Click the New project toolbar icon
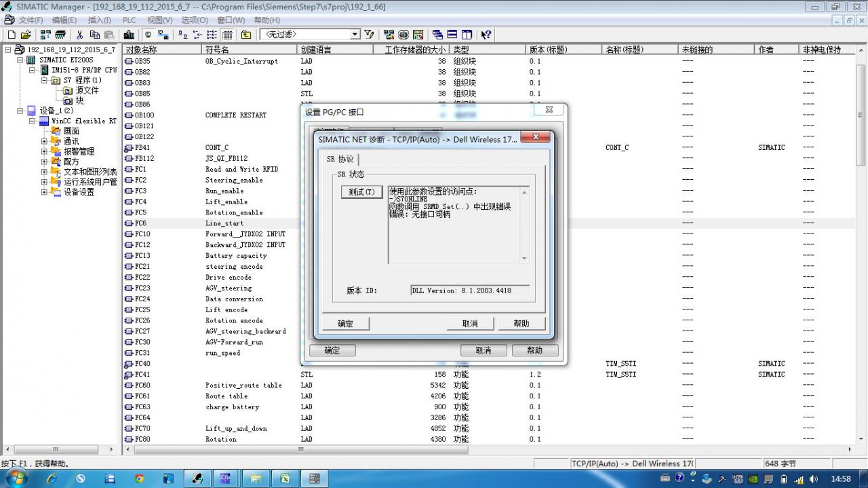This screenshot has width=868, height=488. click(x=11, y=35)
